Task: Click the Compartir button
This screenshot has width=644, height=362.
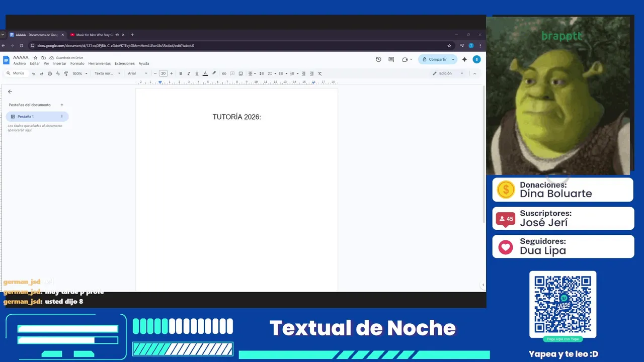Action: click(434, 59)
